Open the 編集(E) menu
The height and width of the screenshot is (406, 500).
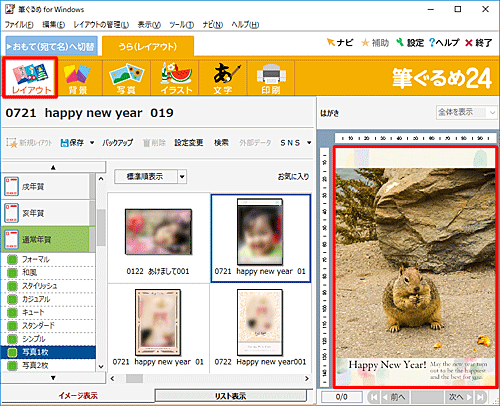click(x=54, y=25)
